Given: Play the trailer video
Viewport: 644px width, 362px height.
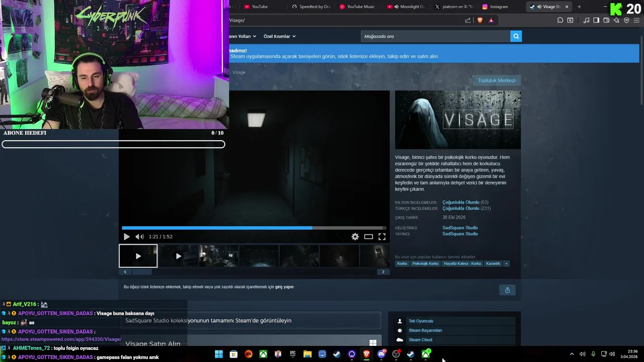Looking at the screenshot, I should tap(126, 236).
